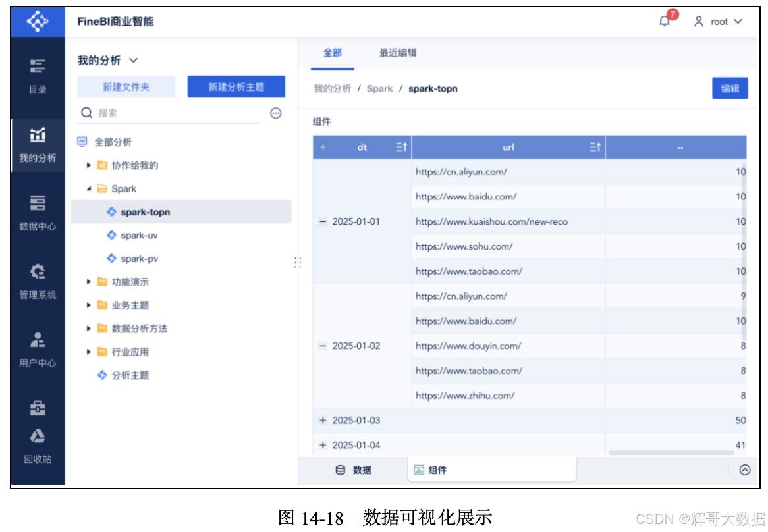Expand the 2025-01-03 row group
The width and height of the screenshot is (768, 532).
[322, 420]
